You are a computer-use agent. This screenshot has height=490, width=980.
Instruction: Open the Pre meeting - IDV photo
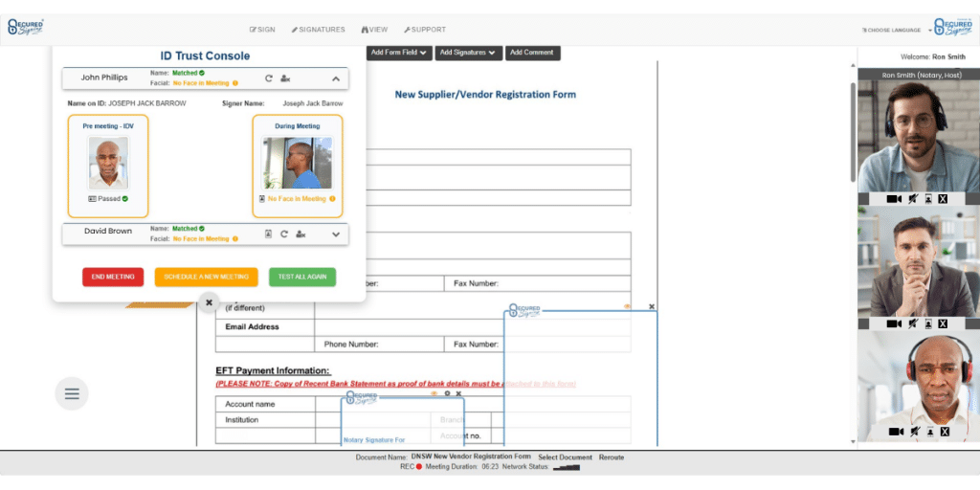(108, 163)
